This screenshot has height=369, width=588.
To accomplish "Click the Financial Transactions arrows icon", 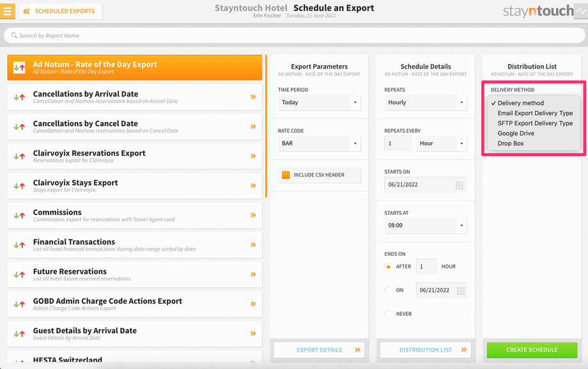I will tap(19, 245).
